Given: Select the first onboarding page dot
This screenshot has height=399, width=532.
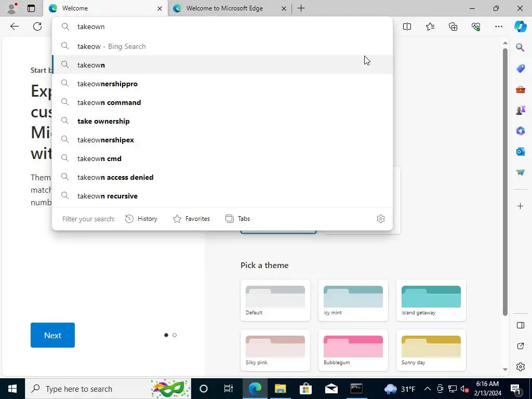Looking at the screenshot, I should tap(166, 335).
